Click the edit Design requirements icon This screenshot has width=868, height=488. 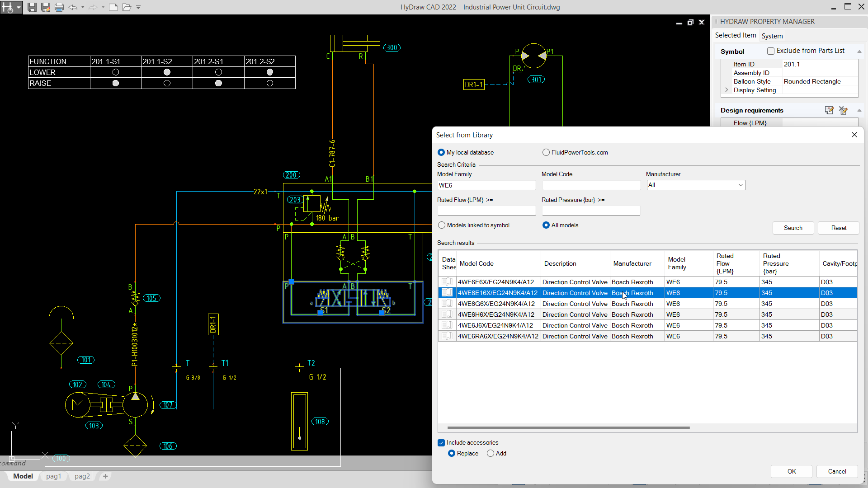pos(829,110)
